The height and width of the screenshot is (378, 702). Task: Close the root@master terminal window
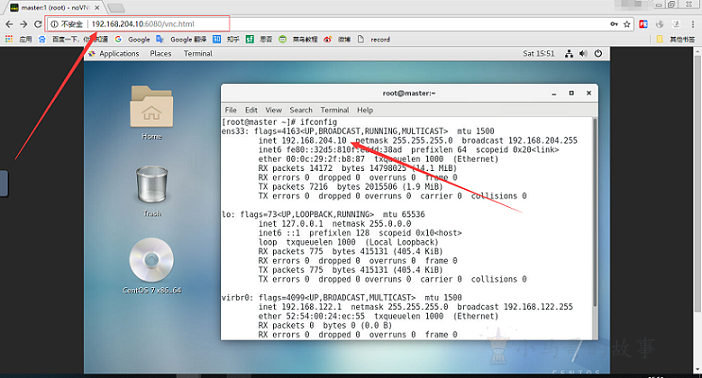[x=589, y=93]
